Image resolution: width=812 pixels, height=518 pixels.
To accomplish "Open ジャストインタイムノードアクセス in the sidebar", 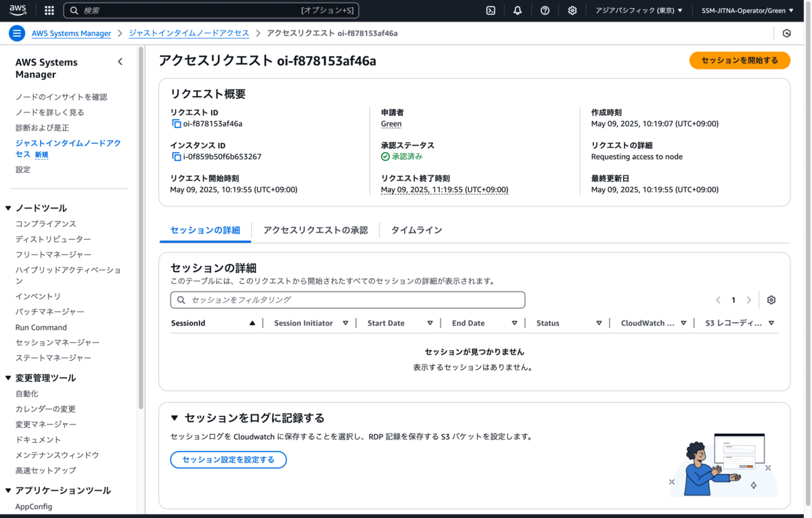I will (x=68, y=149).
